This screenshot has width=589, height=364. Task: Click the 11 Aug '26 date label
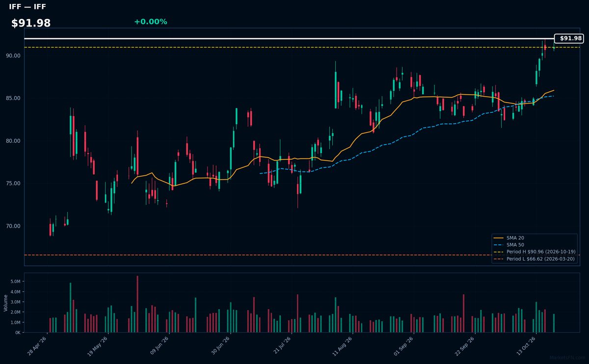coord(342,346)
